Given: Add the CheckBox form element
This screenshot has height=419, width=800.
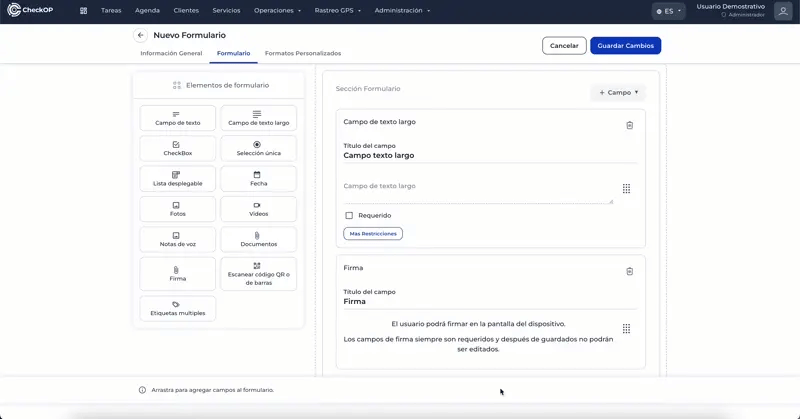Looking at the screenshot, I should pyautogui.click(x=177, y=148).
